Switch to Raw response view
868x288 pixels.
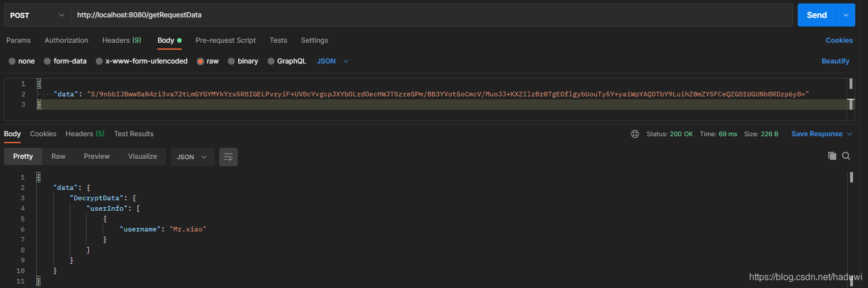click(x=58, y=156)
